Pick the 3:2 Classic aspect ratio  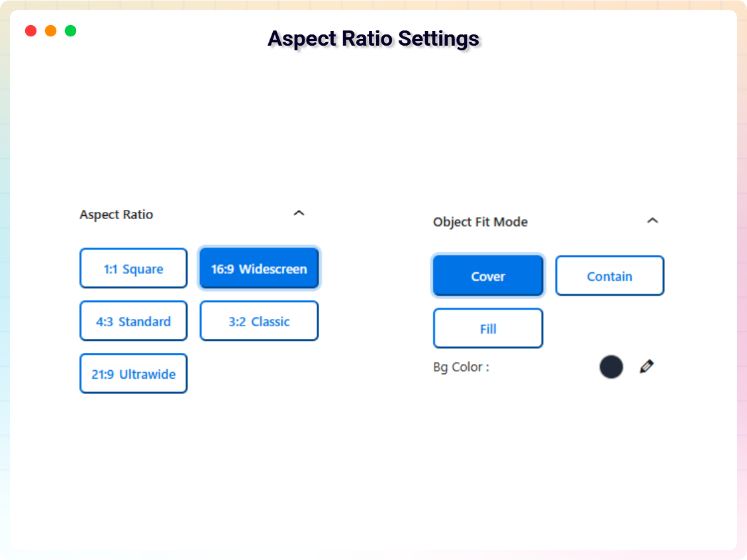258,320
